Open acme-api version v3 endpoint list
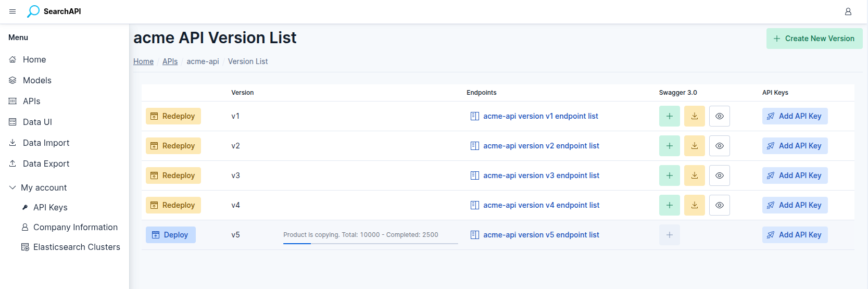Image resolution: width=868 pixels, height=289 pixels. pos(541,175)
